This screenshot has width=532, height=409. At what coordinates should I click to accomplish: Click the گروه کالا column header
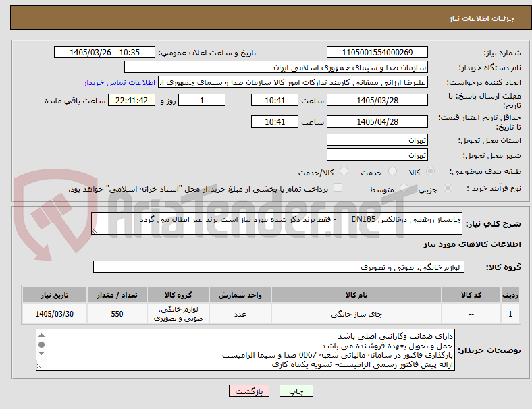point(178,295)
